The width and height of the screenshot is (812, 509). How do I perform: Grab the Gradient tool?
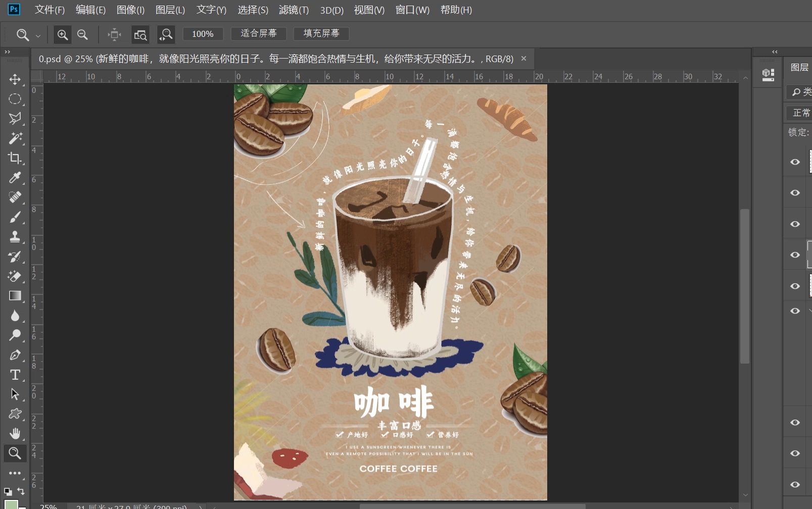(x=15, y=295)
